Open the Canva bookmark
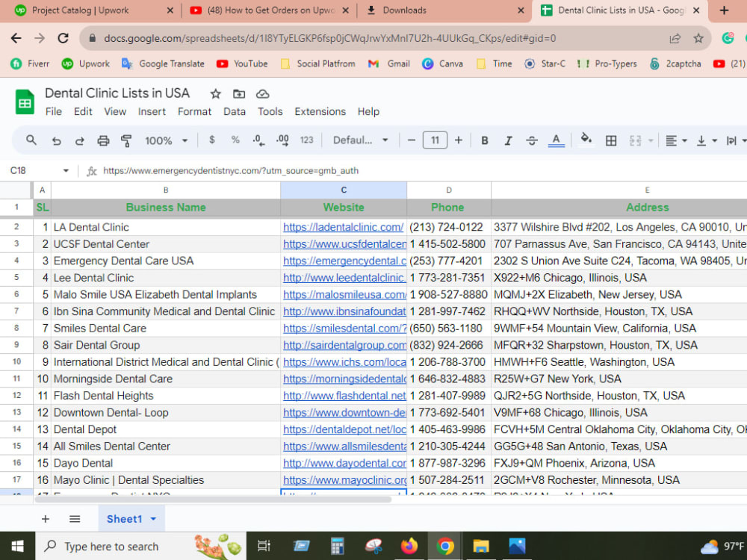 tap(442, 63)
